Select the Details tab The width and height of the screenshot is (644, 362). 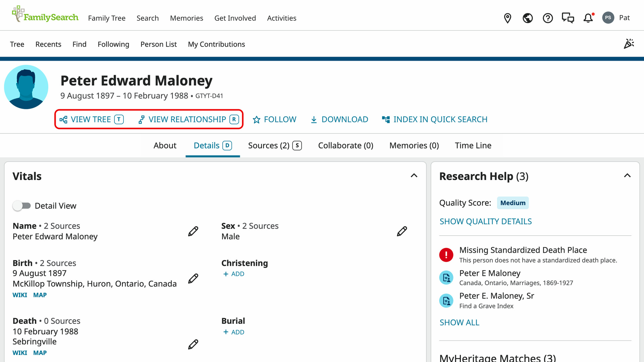click(x=213, y=145)
